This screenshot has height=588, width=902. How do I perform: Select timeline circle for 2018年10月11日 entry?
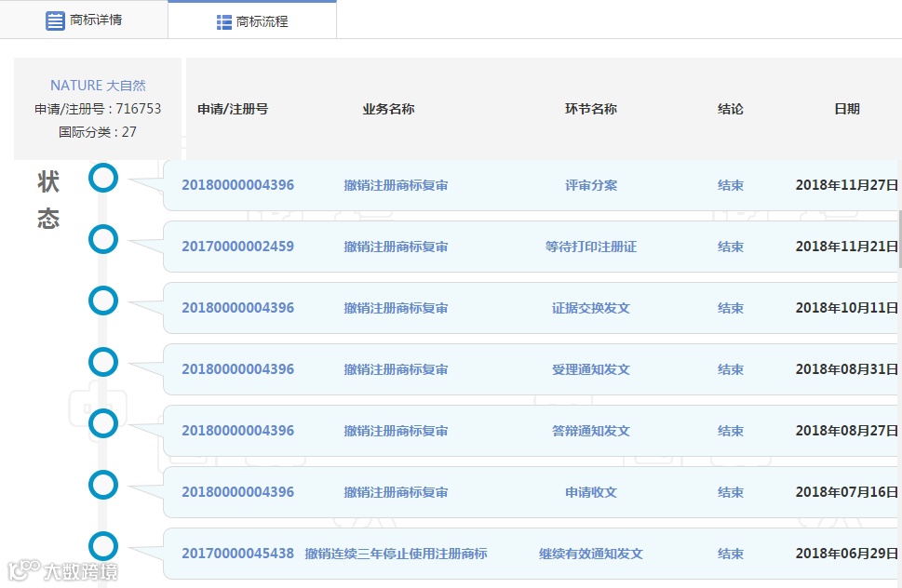point(103,301)
